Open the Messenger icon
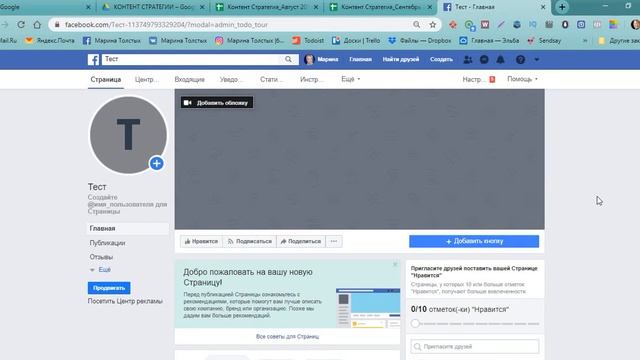640x360 pixels. (484, 60)
